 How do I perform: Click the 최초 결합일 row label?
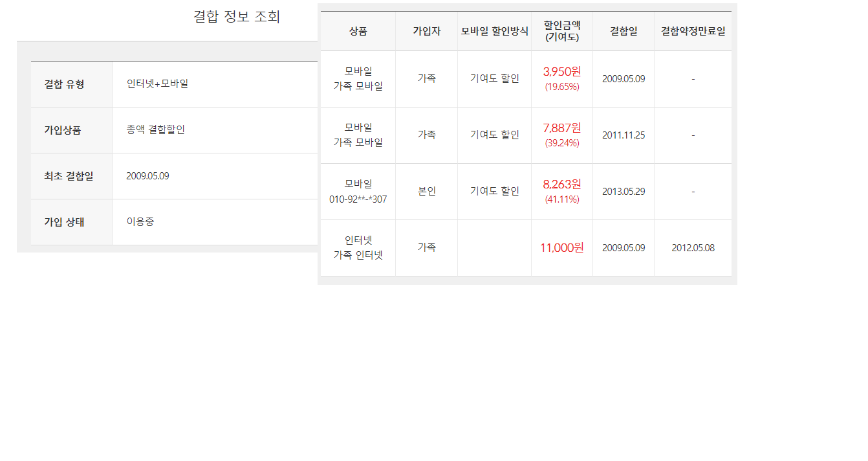pyautogui.click(x=69, y=176)
